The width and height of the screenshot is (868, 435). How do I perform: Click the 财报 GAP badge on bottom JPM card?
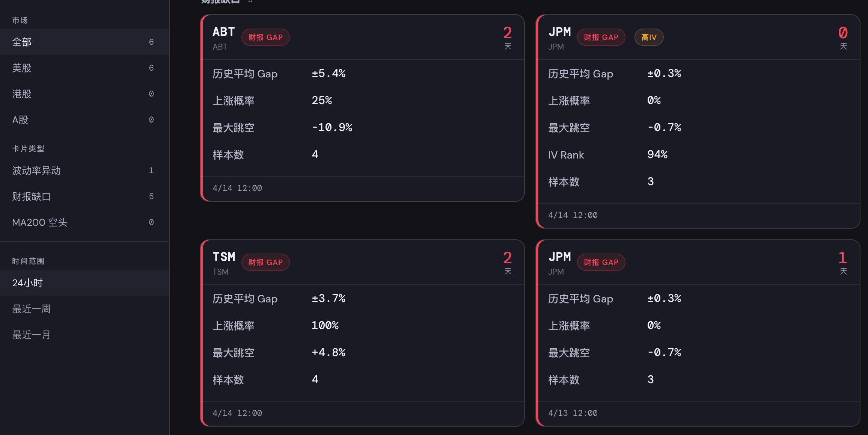pyautogui.click(x=601, y=262)
